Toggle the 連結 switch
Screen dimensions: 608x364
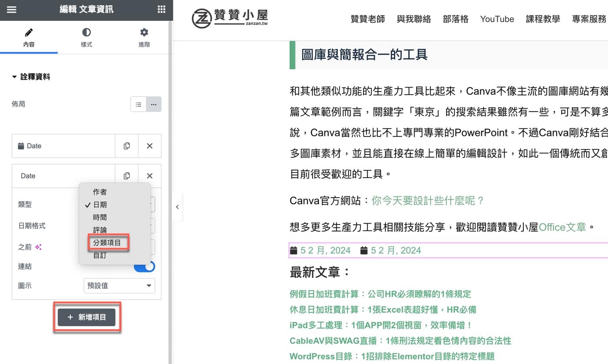tap(144, 266)
